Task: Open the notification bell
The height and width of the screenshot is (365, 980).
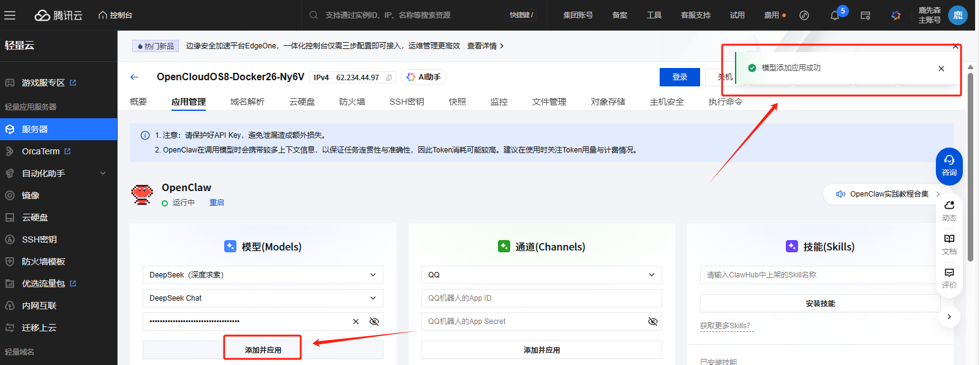Action: click(834, 15)
